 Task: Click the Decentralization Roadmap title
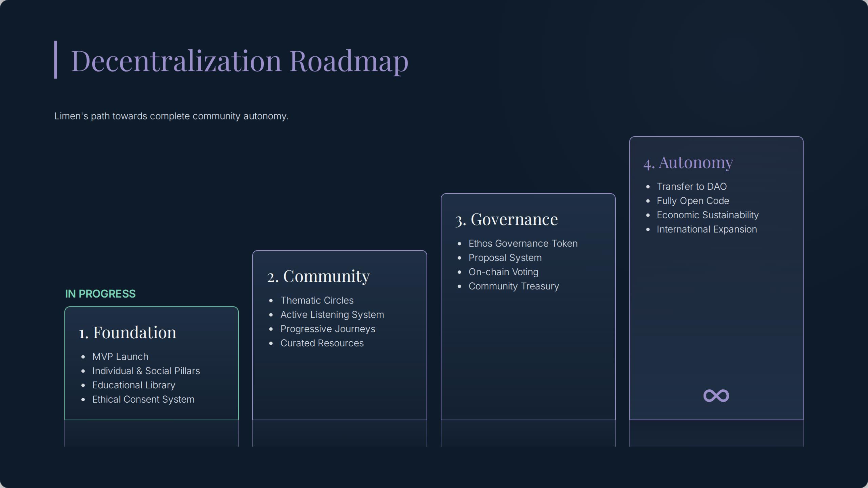(x=240, y=61)
